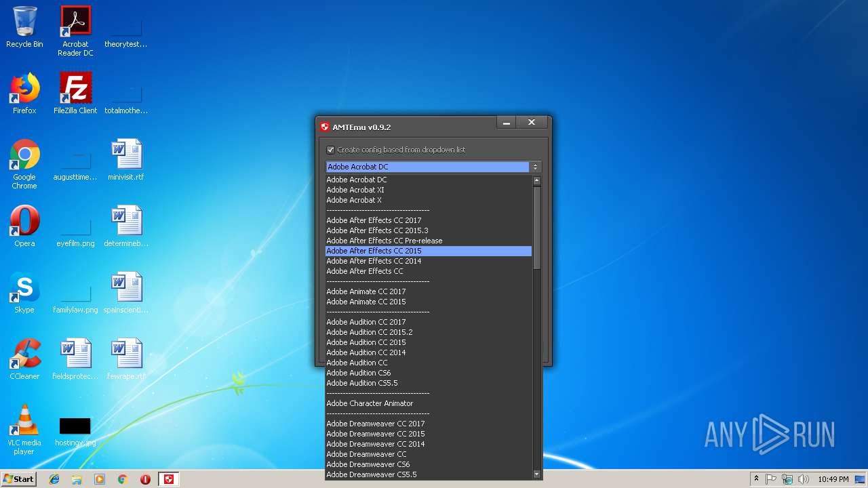Select highlighted Adobe After Effects CC 2015
868x488 pixels.
coord(429,251)
